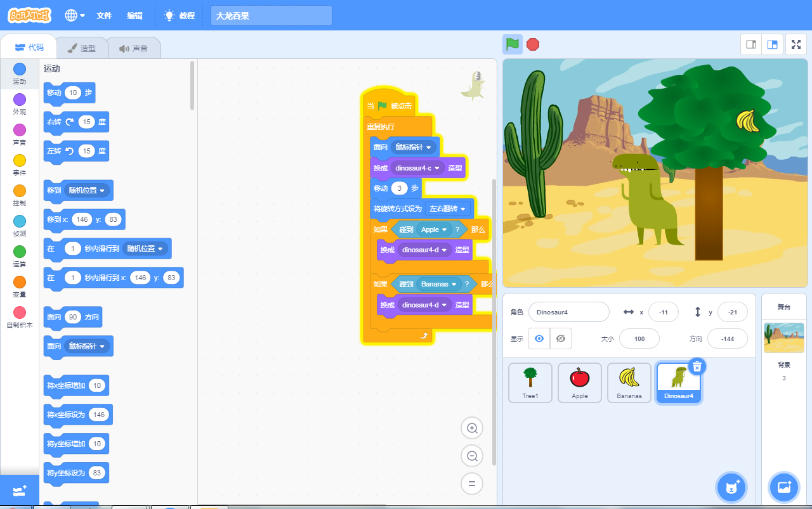
Task: Switch to small stage layout
Action: pyautogui.click(x=751, y=44)
